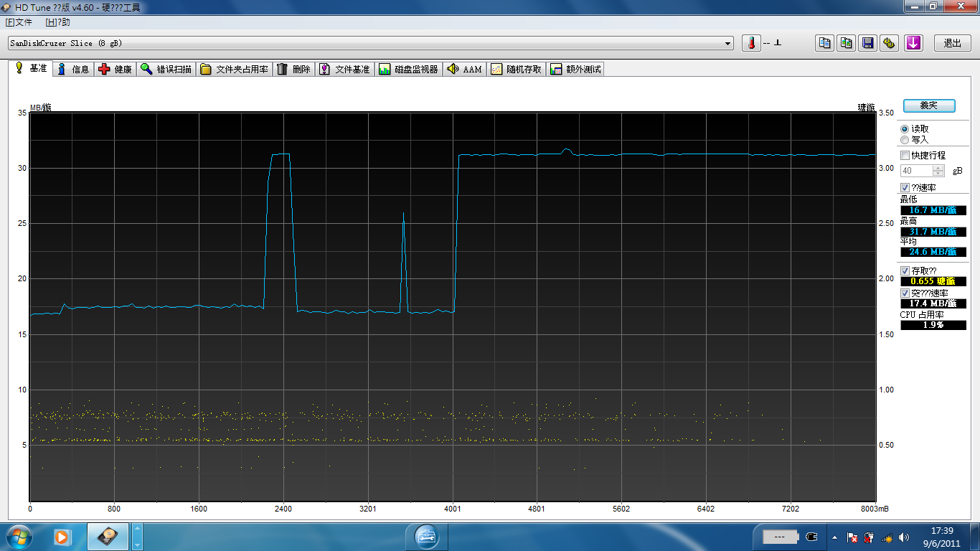Show hidden tray icons arrow
The image size is (980, 551).
834,537
